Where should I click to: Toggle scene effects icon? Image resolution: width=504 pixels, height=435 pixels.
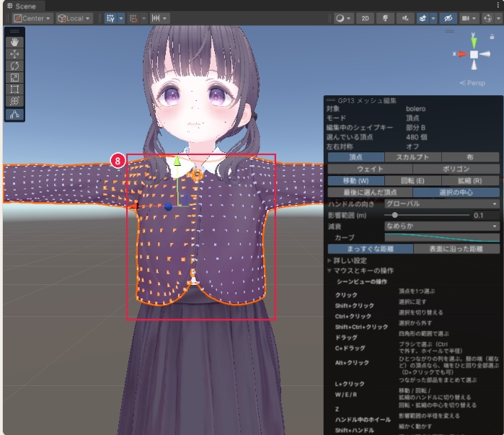point(423,18)
